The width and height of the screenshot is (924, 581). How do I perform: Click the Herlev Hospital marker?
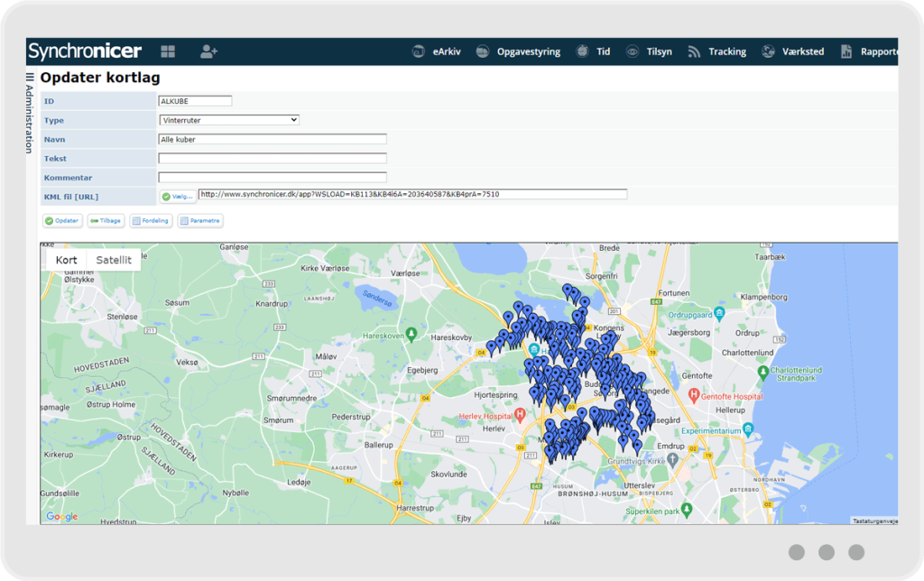520,414
